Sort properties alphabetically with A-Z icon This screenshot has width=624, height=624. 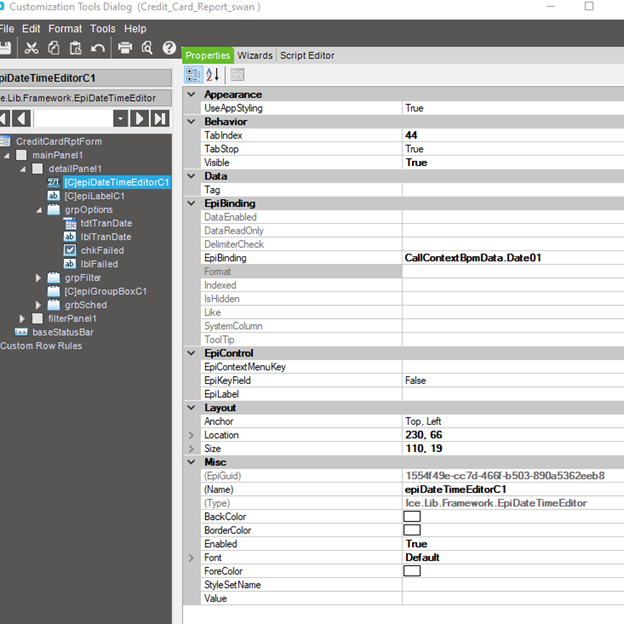click(x=212, y=74)
